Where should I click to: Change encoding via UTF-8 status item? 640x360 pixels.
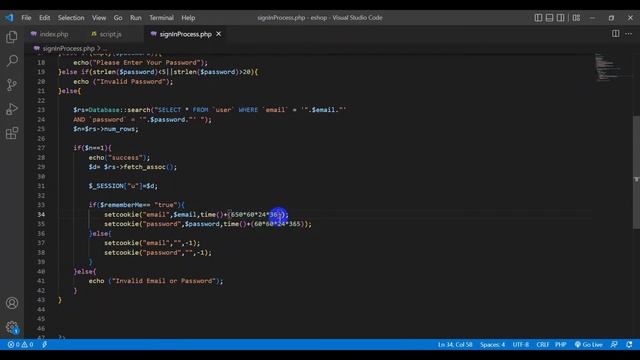point(521,344)
